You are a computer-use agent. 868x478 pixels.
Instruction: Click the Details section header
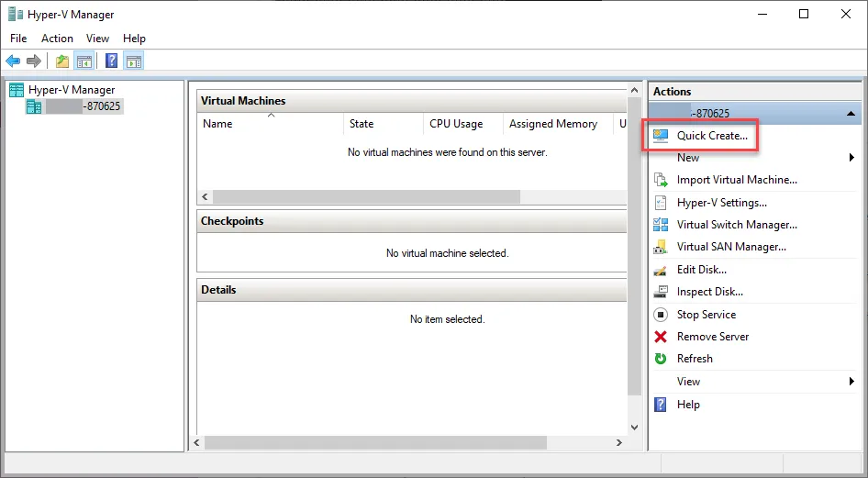click(411, 290)
